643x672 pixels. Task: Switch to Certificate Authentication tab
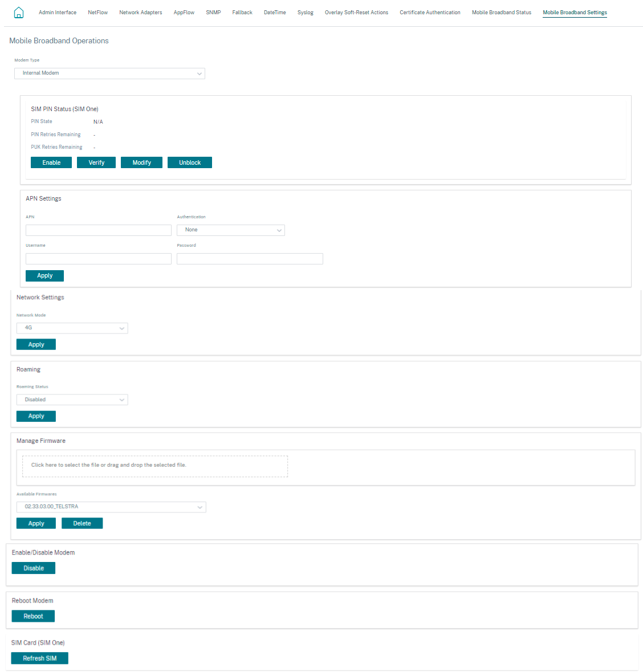pos(430,13)
